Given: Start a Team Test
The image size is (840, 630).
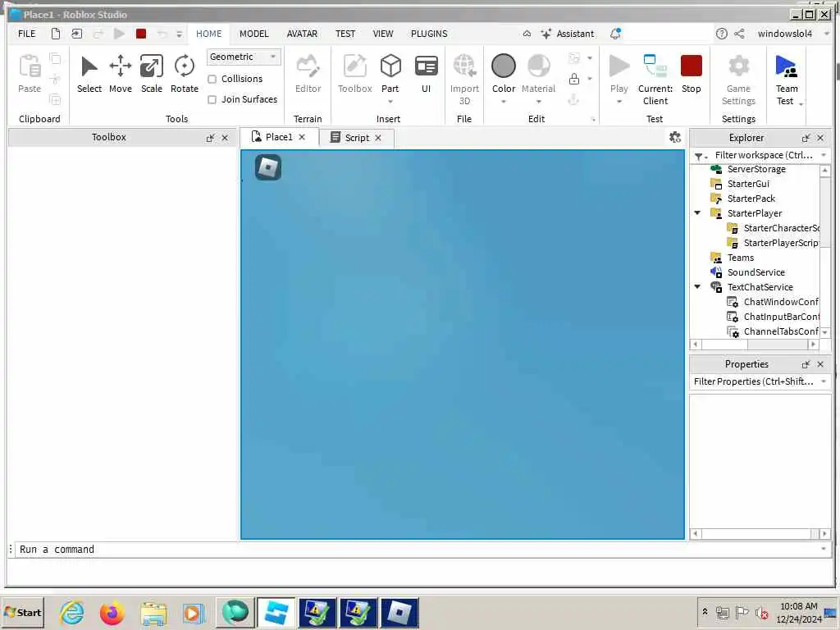Looking at the screenshot, I should (787, 80).
